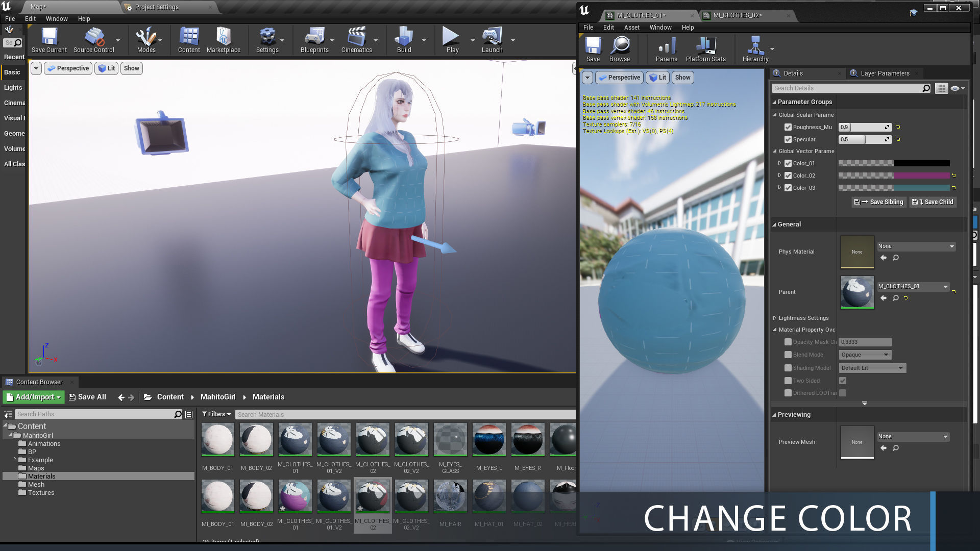Uncheck the Roughness_Mu parameter checkbox

[x=788, y=127]
